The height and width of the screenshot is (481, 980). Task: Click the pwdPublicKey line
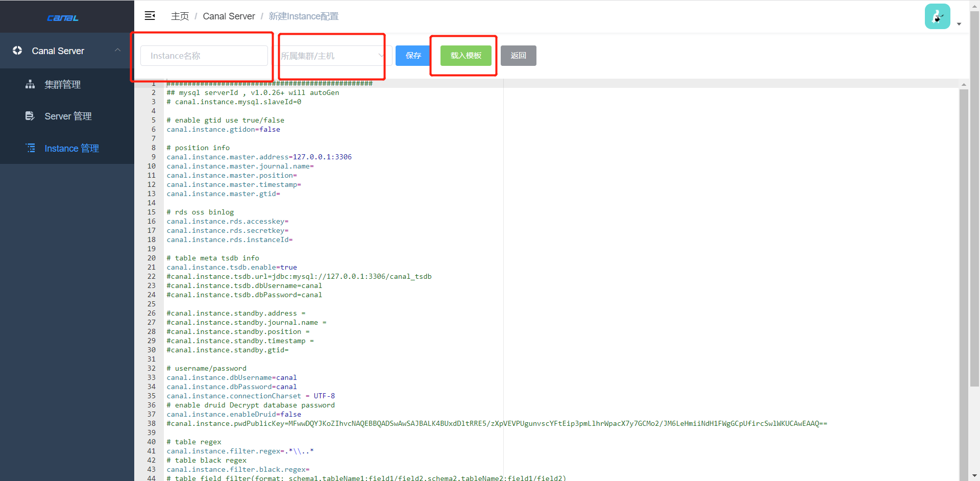click(x=497, y=423)
